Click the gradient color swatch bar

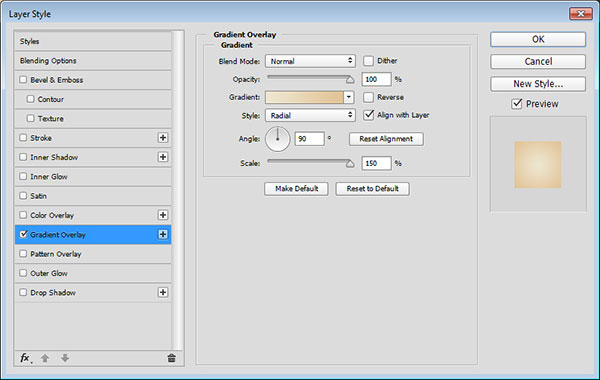tap(305, 97)
